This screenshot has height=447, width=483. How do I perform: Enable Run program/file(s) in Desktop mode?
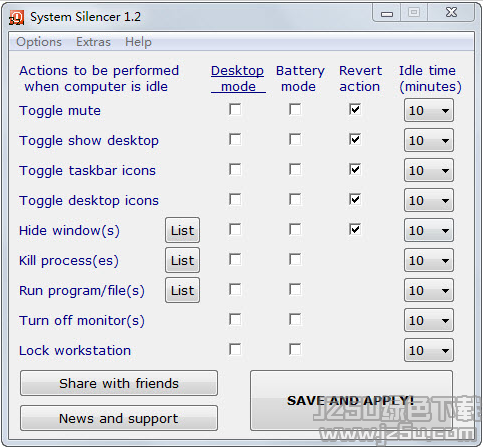pos(235,289)
